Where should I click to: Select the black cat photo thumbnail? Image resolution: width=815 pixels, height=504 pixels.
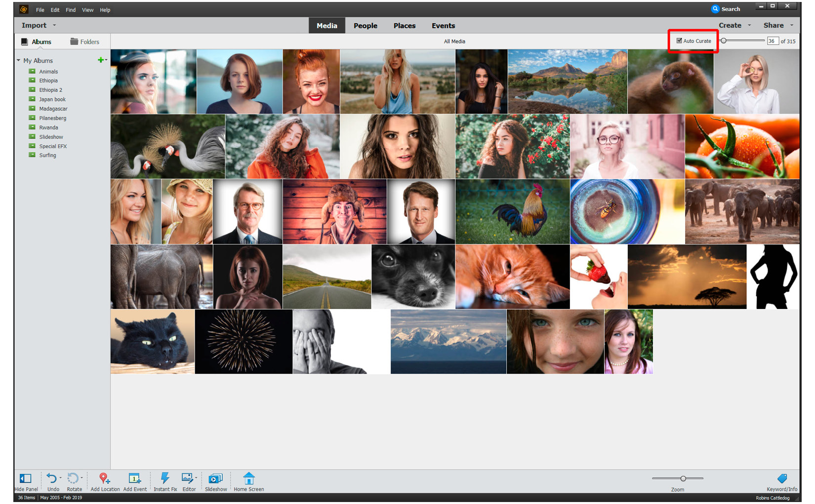tap(153, 342)
